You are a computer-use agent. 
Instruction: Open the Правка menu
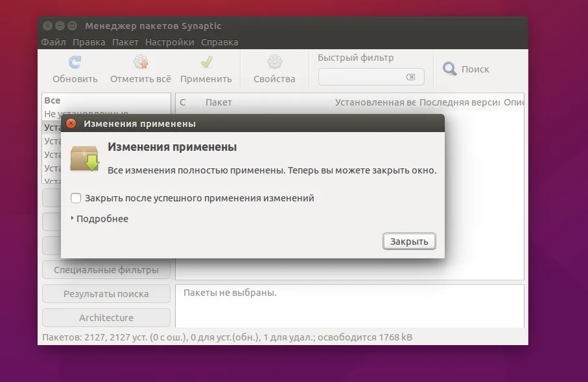(x=89, y=42)
